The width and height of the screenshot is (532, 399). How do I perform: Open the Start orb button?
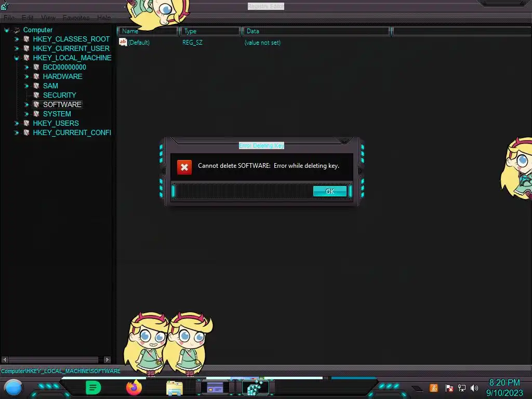tap(14, 388)
